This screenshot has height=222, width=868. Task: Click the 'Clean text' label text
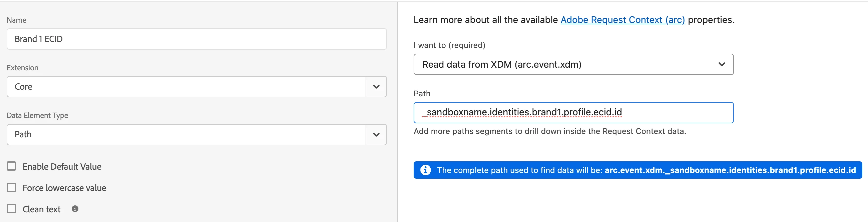pos(41,209)
